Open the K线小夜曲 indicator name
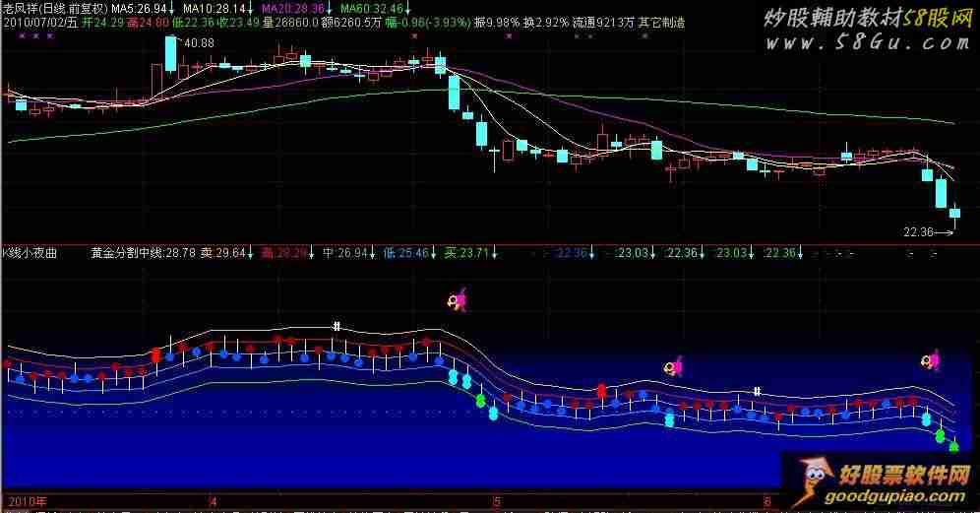 click(x=31, y=253)
